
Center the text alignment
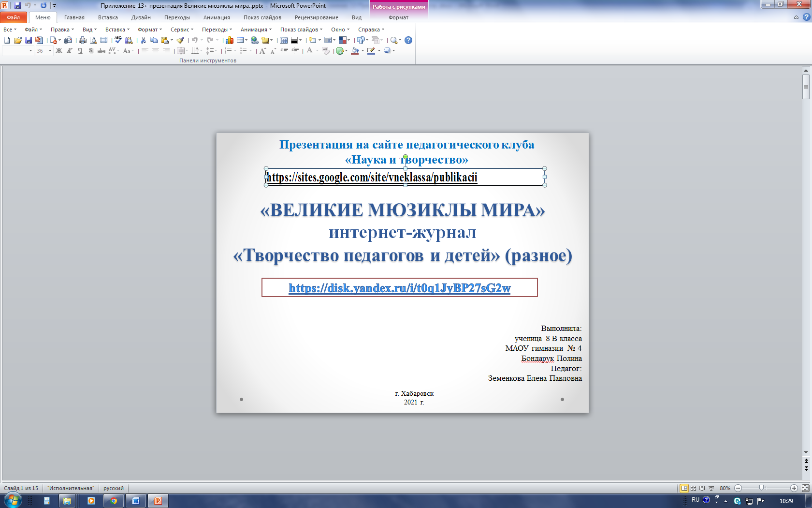(156, 51)
